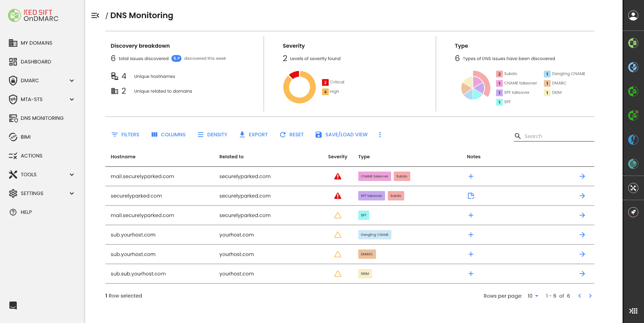Go to next page of results
This screenshot has width=644, height=323.
[x=590, y=296]
